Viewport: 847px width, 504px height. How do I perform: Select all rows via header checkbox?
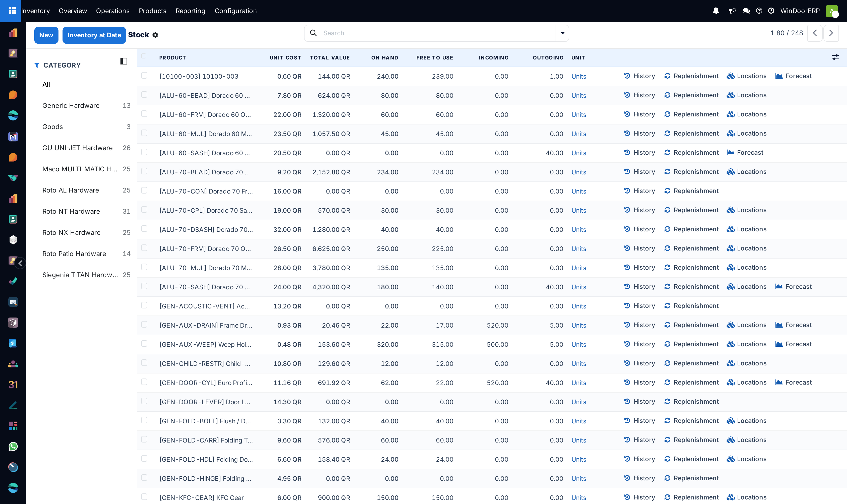pyautogui.click(x=144, y=56)
